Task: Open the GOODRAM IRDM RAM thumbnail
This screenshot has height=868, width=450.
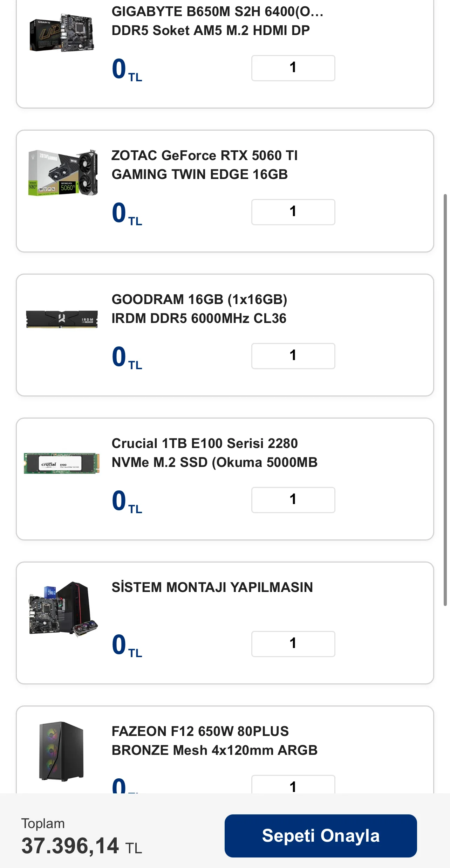Action: [x=62, y=318]
